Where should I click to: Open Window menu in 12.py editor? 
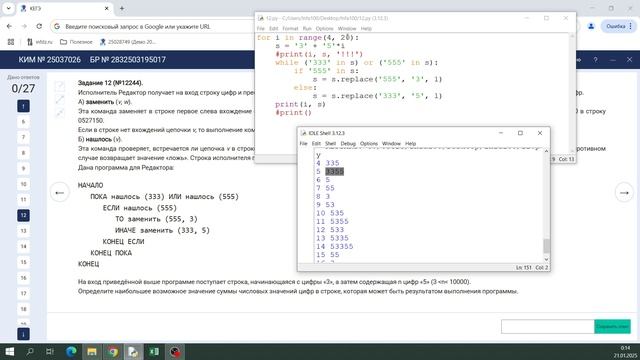pos(347,28)
